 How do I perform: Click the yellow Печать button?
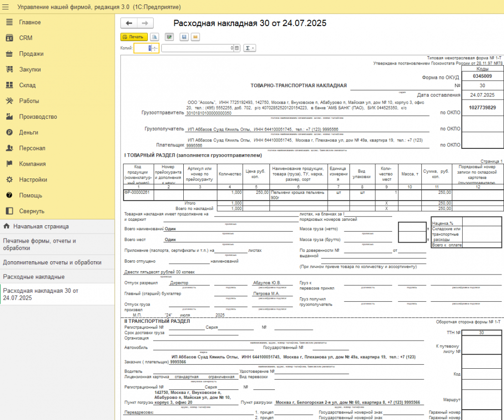[134, 37]
